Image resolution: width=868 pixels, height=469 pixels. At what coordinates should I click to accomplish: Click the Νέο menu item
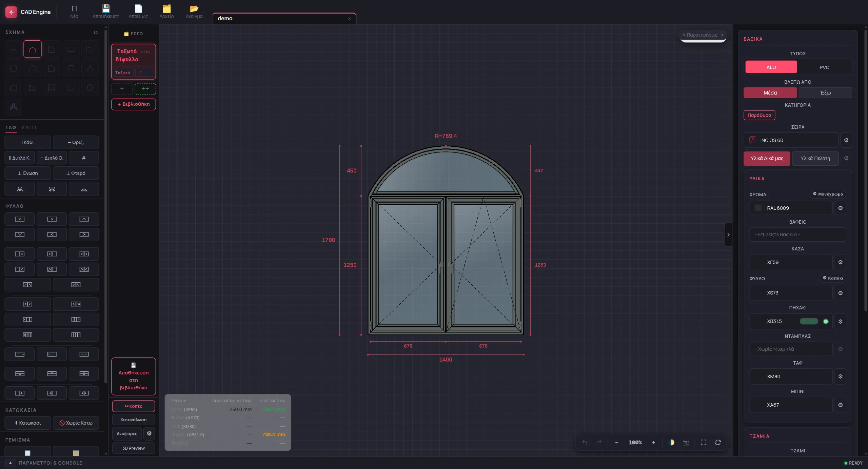74,12
